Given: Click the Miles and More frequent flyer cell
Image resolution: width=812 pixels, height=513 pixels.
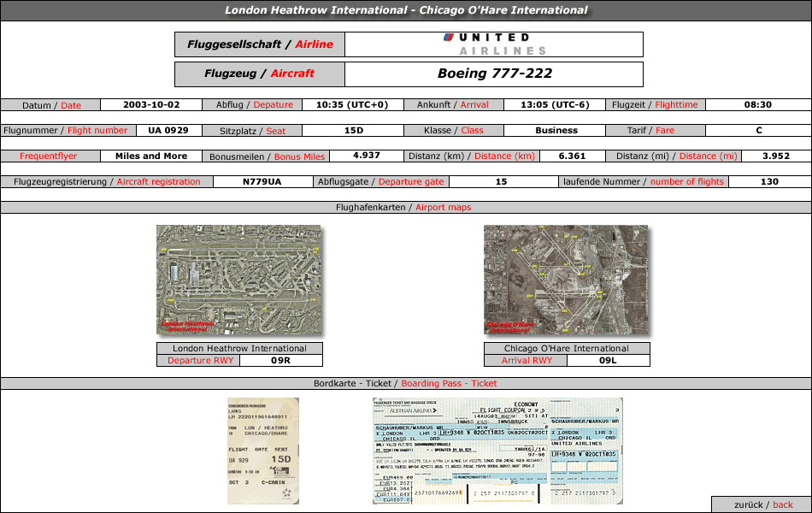Looking at the screenshot, I should (151, 156).
